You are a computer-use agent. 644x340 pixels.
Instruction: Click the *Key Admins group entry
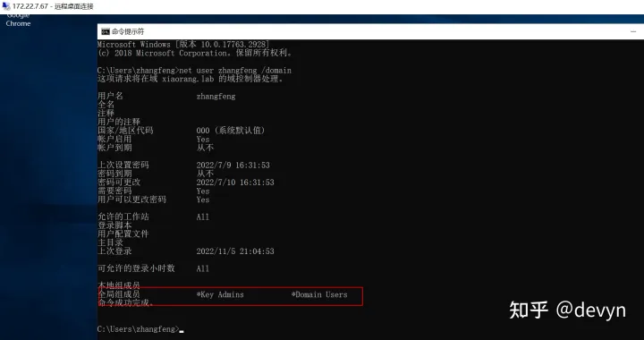(220, 294)
